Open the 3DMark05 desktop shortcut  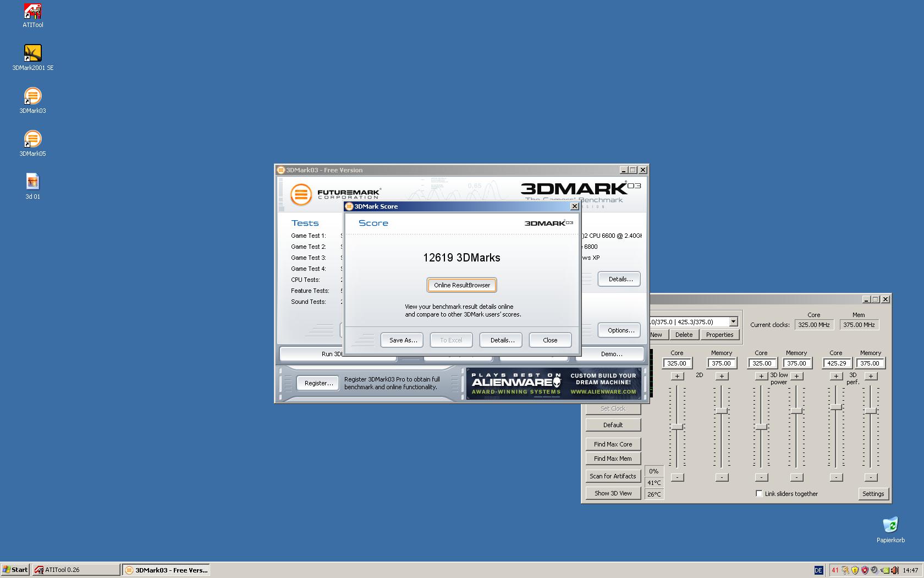point(32,144)
